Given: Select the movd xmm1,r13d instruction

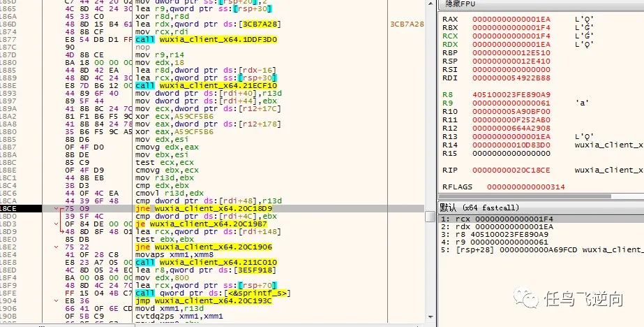Looking at the screenshot, I should coord(170,309).
